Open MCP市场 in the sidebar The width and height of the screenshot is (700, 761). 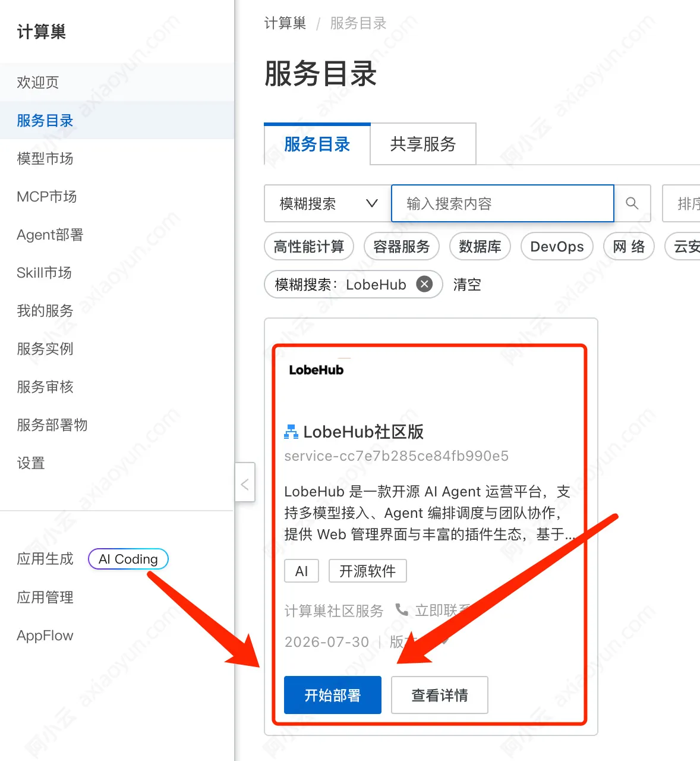(117, 196)
